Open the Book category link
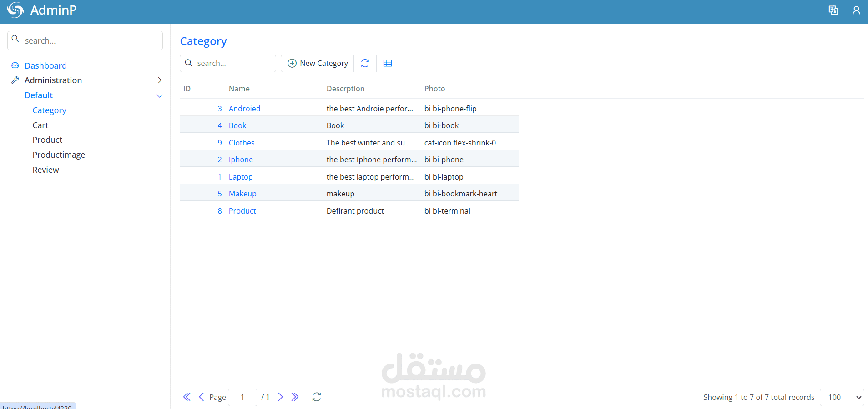The width and height of the screenshot is (868, 409). (x=237, y=125)
